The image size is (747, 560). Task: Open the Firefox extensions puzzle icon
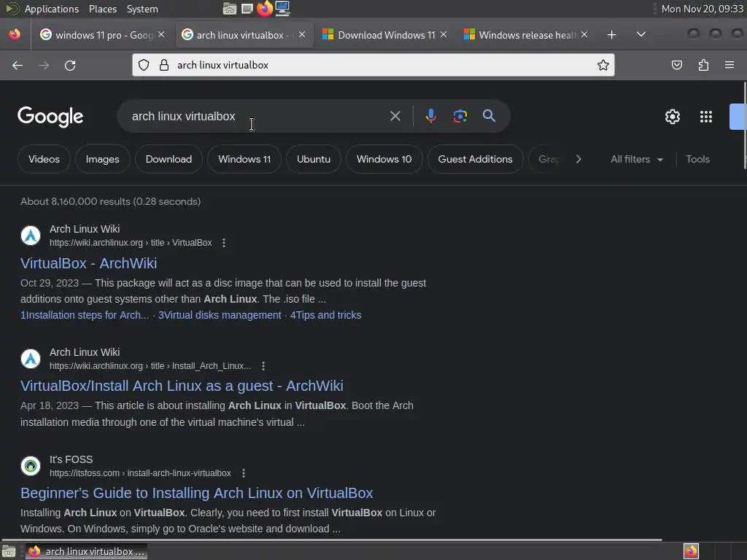pos(703,65)
